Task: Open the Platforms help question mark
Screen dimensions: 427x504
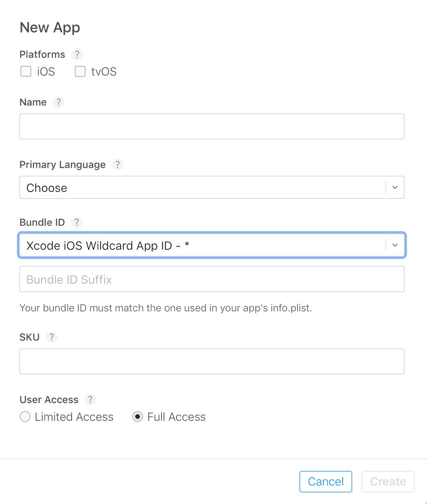Action: point(77,54)
